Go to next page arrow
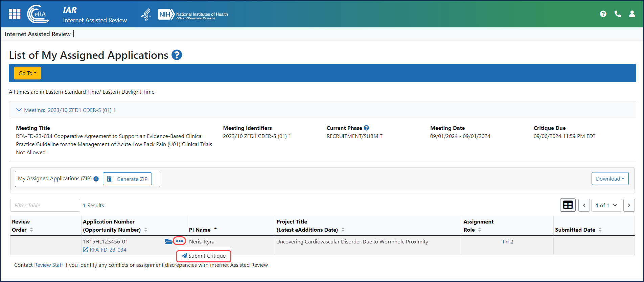Viewport: 644px width, 282px height. click(x=629, y=205)
